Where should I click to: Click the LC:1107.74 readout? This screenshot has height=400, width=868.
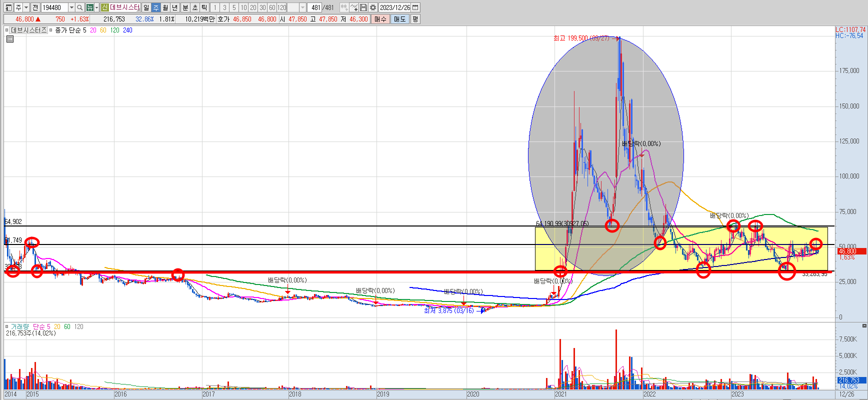point(850,29)
